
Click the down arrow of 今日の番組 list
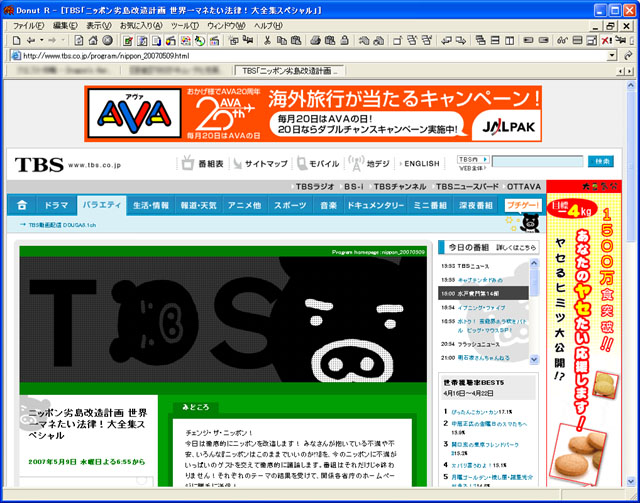[534, 359]
